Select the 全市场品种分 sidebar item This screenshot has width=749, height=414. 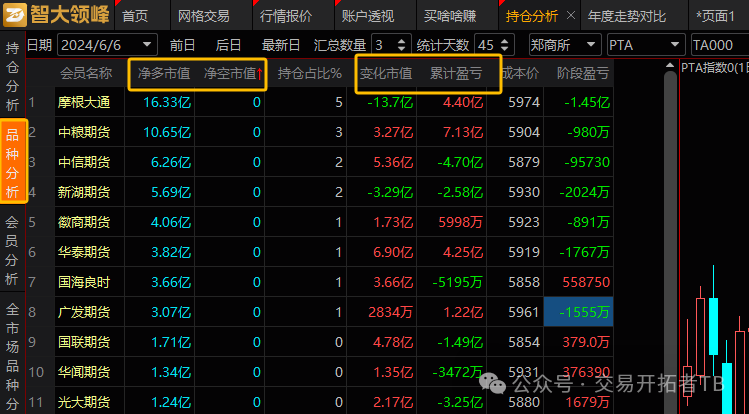click(x=12, y=355)
